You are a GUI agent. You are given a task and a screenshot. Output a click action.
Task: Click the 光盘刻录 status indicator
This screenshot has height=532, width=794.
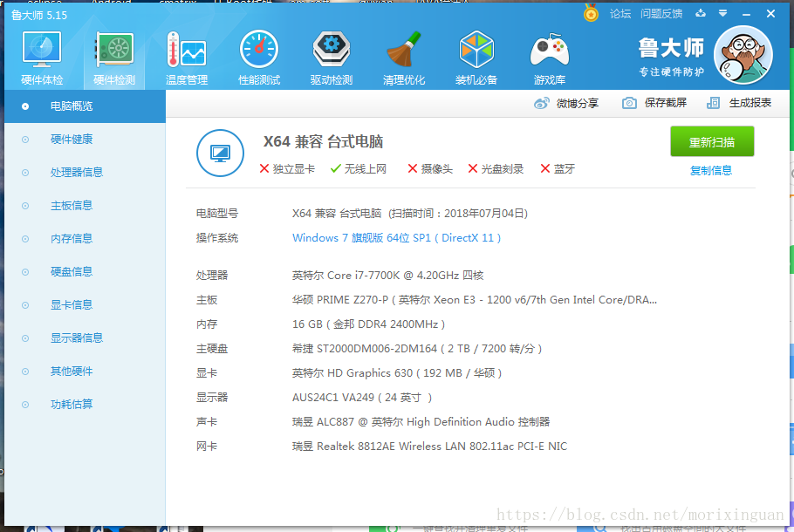[496, 169]
